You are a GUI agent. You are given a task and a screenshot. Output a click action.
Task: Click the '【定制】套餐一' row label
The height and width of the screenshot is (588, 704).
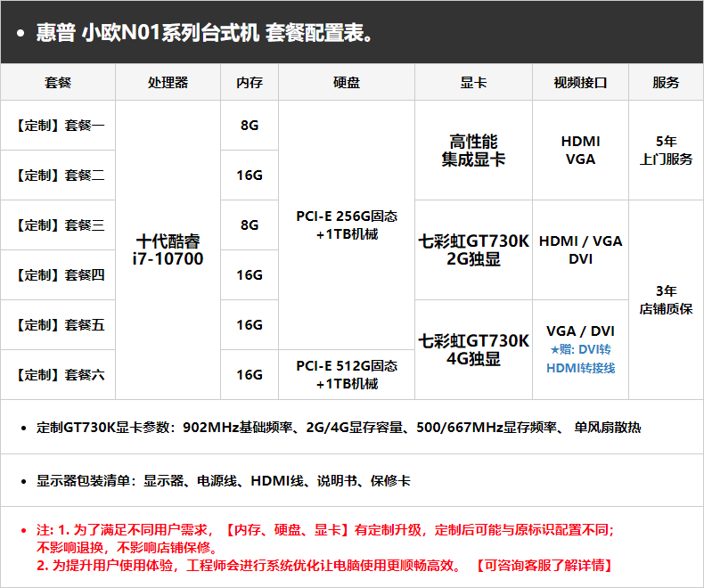click(x=60, y=126)
